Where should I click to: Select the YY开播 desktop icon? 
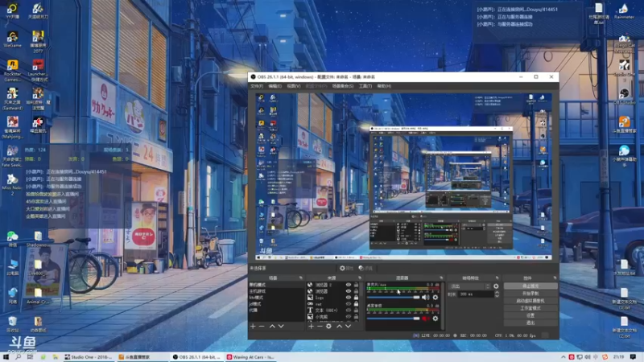click(12, 11)
